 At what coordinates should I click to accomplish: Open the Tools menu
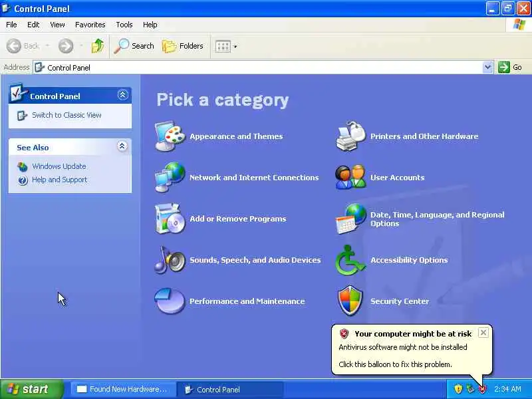[124, 25]
